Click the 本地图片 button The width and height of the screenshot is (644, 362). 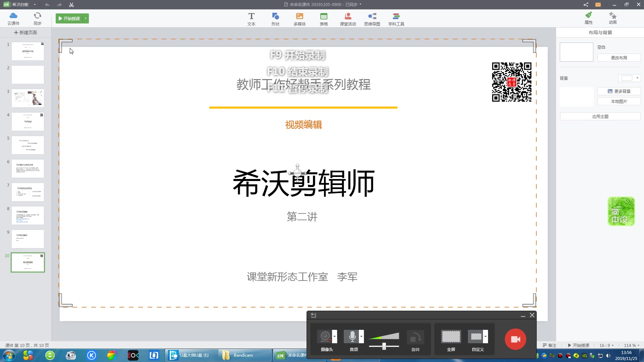click(619, 101)
